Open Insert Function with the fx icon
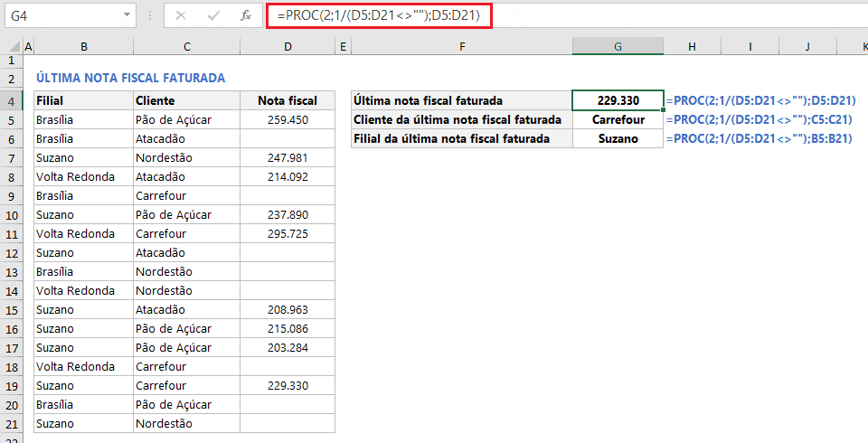This screenshot has height=443, width=868. (245, 15)
